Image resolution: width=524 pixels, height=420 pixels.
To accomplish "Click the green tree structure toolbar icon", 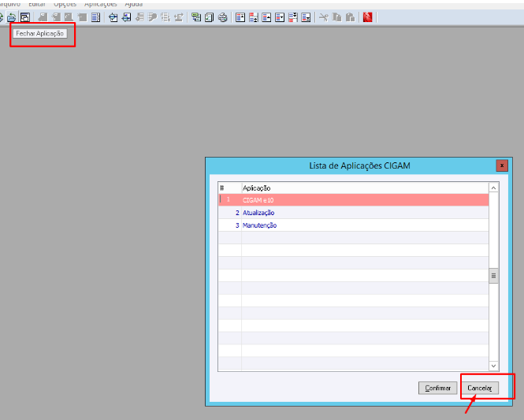I will point(196,17).
